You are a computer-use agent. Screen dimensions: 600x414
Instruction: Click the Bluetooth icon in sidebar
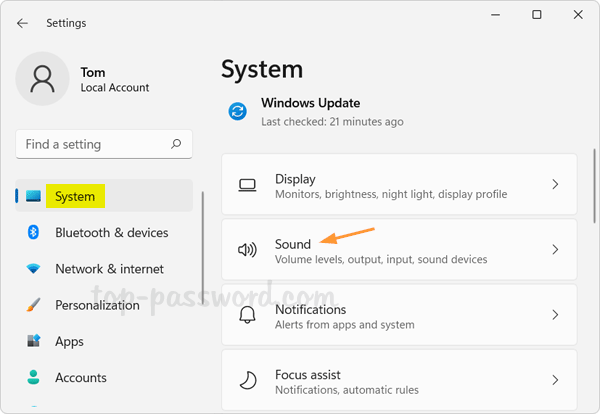coord(33,233)
